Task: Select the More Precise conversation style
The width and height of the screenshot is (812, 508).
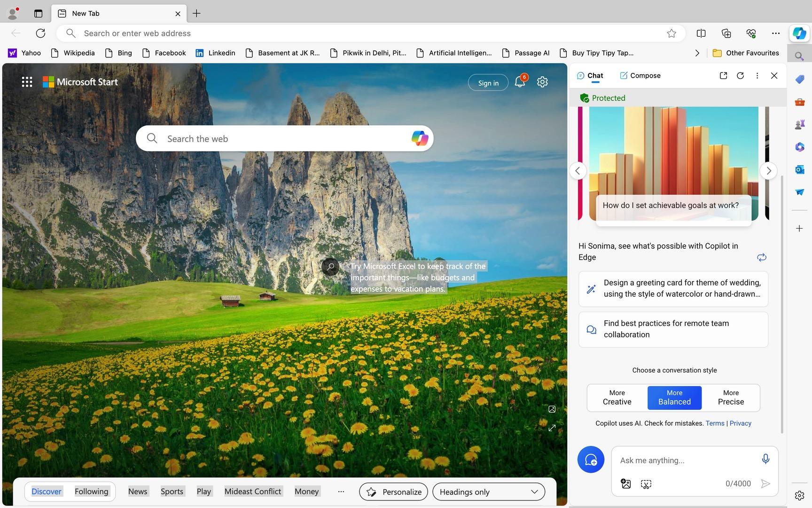Action: [731, 397]
